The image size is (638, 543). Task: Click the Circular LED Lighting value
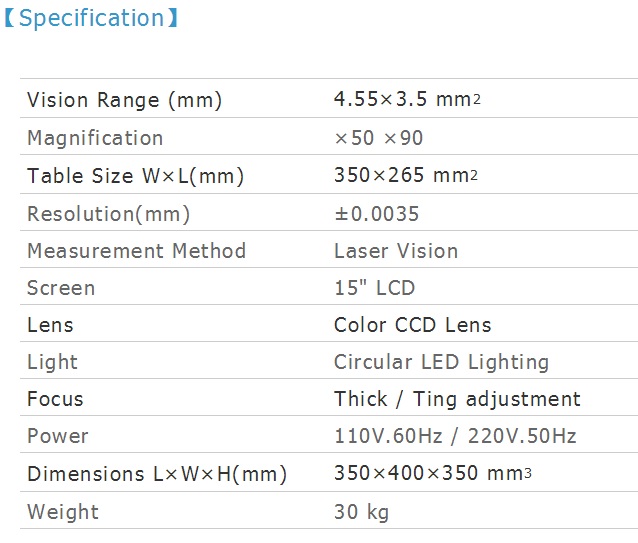(x=441, y=362)
